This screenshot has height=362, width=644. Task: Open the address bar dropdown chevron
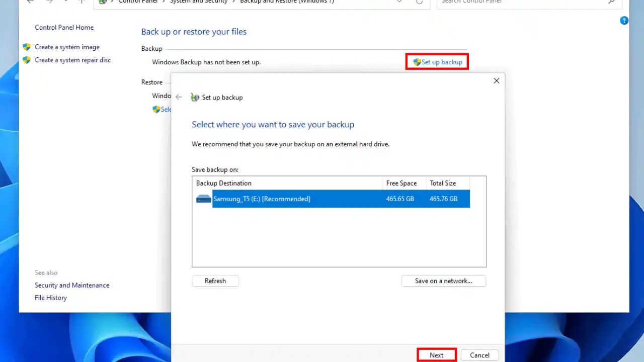pyautogui.click(x=399, y=2)
